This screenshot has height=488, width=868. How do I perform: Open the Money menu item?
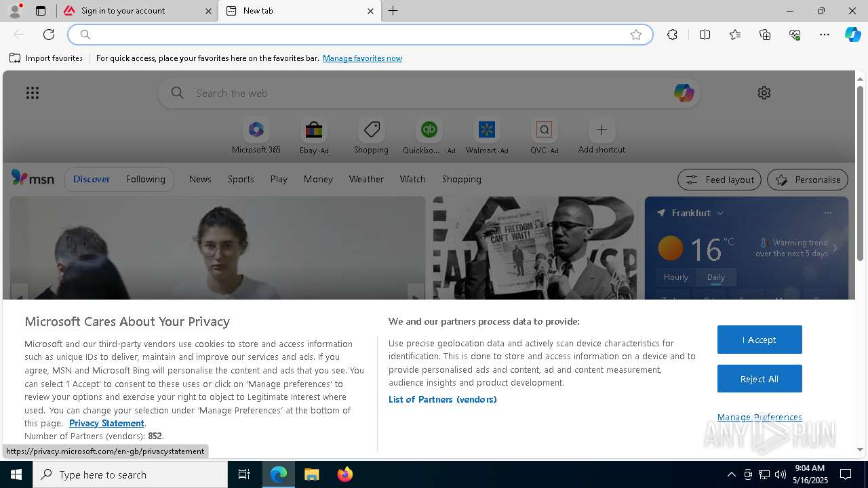(318, 179)
